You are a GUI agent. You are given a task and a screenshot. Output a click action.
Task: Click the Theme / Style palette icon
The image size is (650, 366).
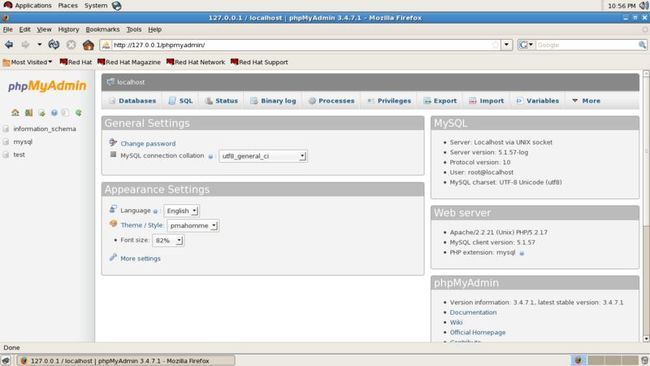tap(113, 224)
